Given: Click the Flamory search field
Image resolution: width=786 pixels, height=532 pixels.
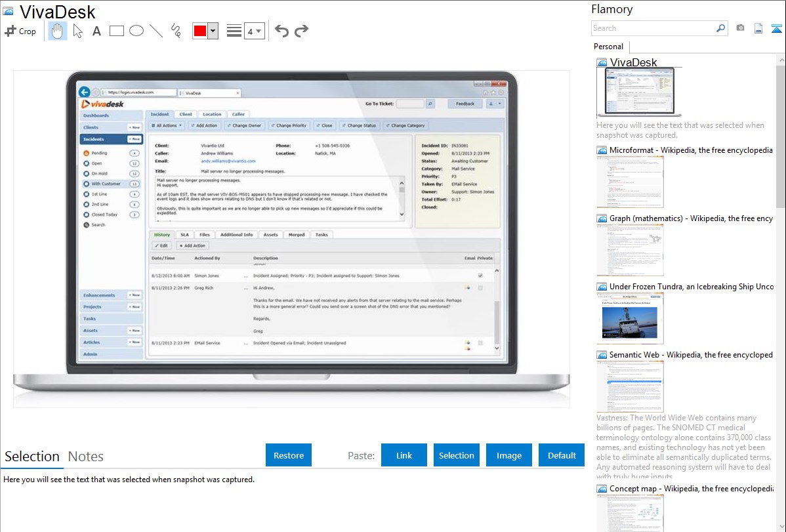Looking at the screenshot, I should (653, 28).
